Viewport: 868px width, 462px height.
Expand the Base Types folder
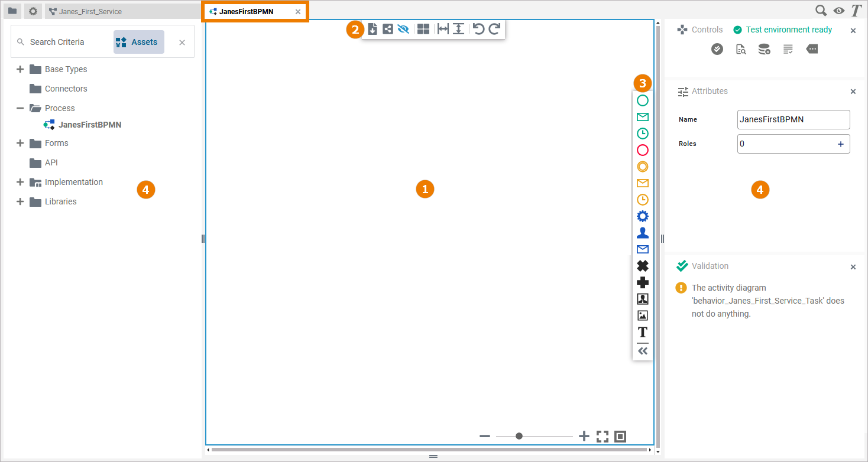point(20,69)
